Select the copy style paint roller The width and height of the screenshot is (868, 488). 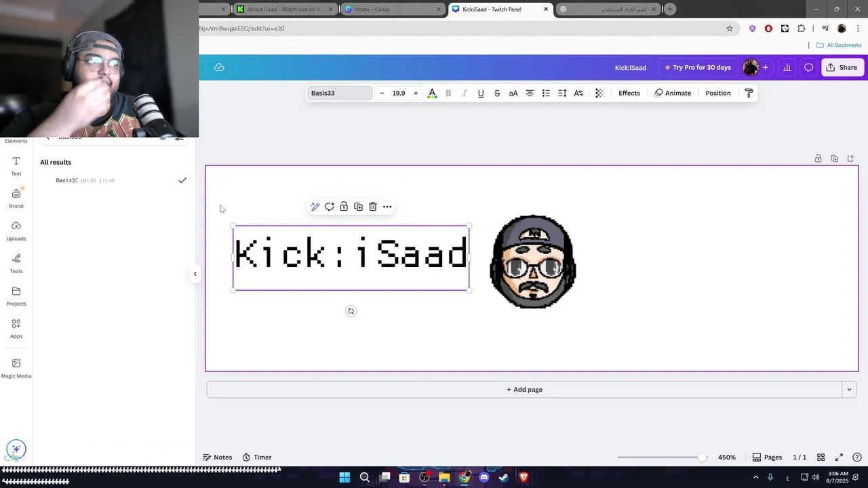pos(749,93)
